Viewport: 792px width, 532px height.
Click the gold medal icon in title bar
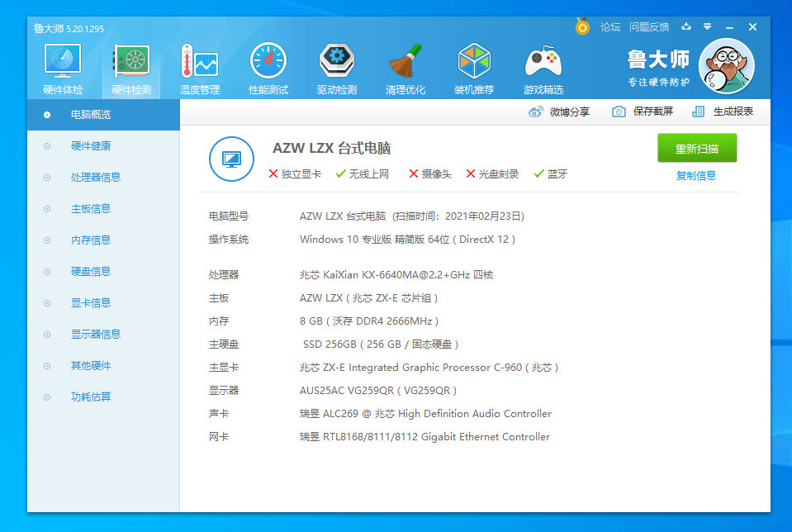(x=582, y=26)
